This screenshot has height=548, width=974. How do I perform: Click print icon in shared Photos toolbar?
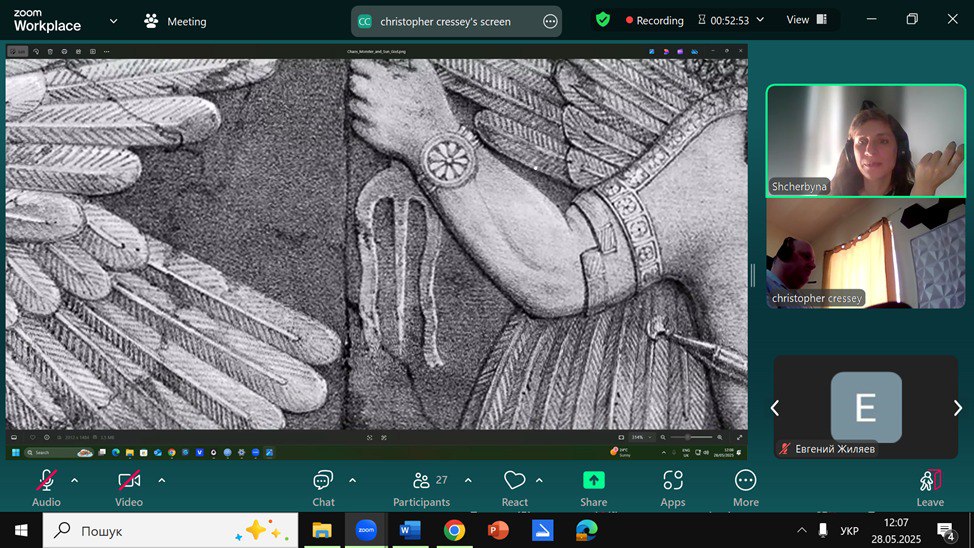coord(65,52)
